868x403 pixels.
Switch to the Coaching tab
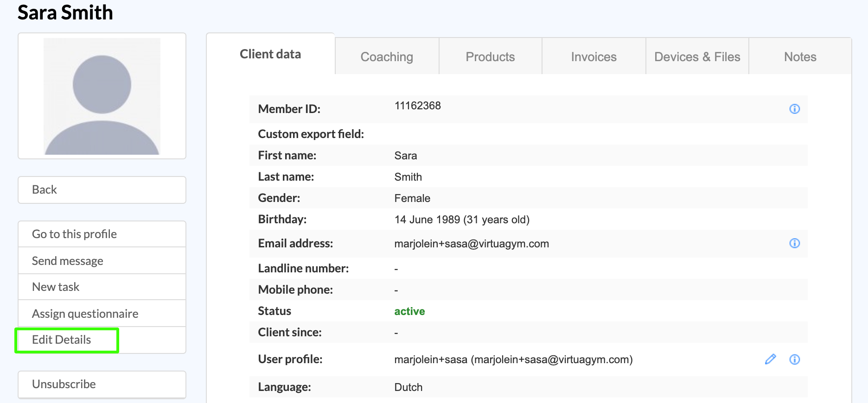pos(387,57)
